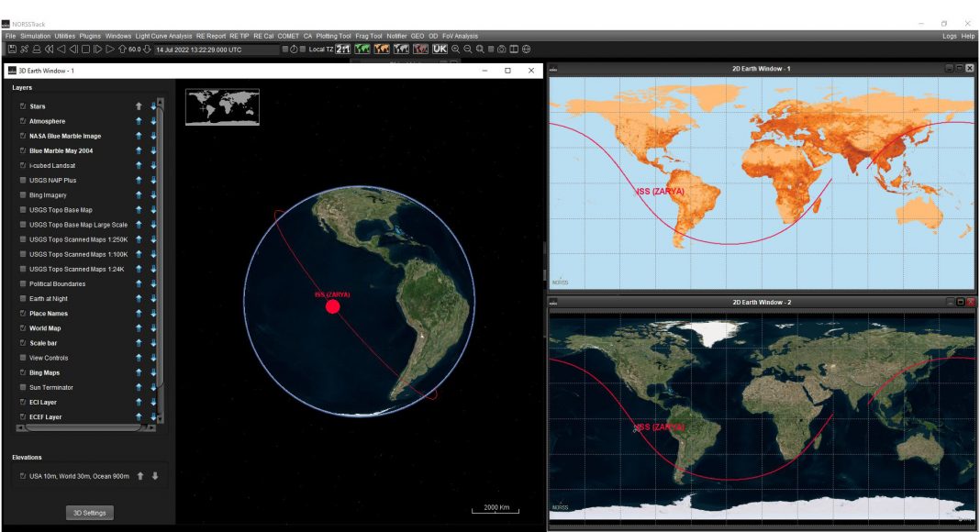Click the camera screenshot icon

click(502, 49)
